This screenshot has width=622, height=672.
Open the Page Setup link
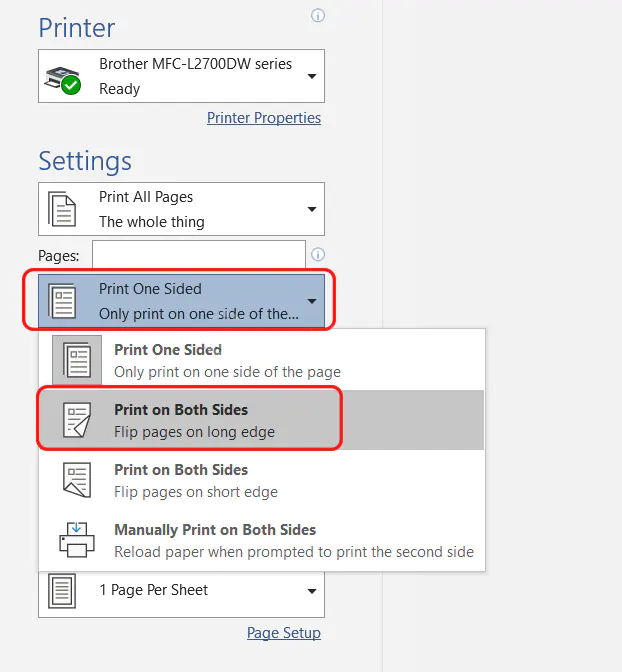[284, 633]
